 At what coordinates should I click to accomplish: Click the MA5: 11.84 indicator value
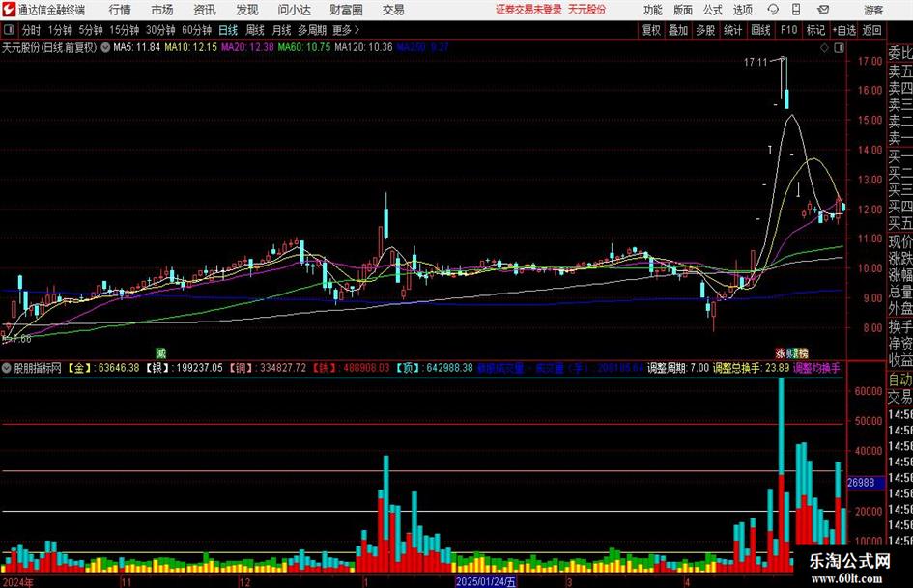pyautogui.click(x=136, y=47)
